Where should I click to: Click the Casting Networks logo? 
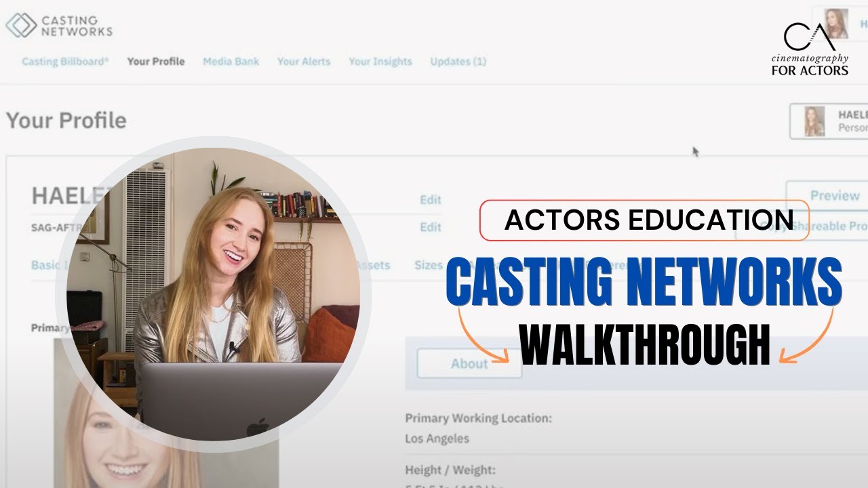point(59,26)
